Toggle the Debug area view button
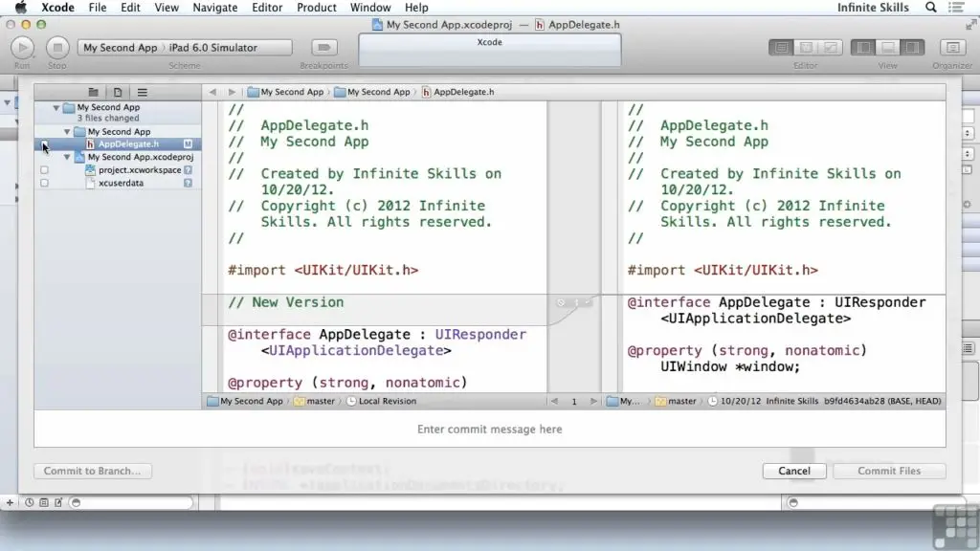 coord(887,48)
